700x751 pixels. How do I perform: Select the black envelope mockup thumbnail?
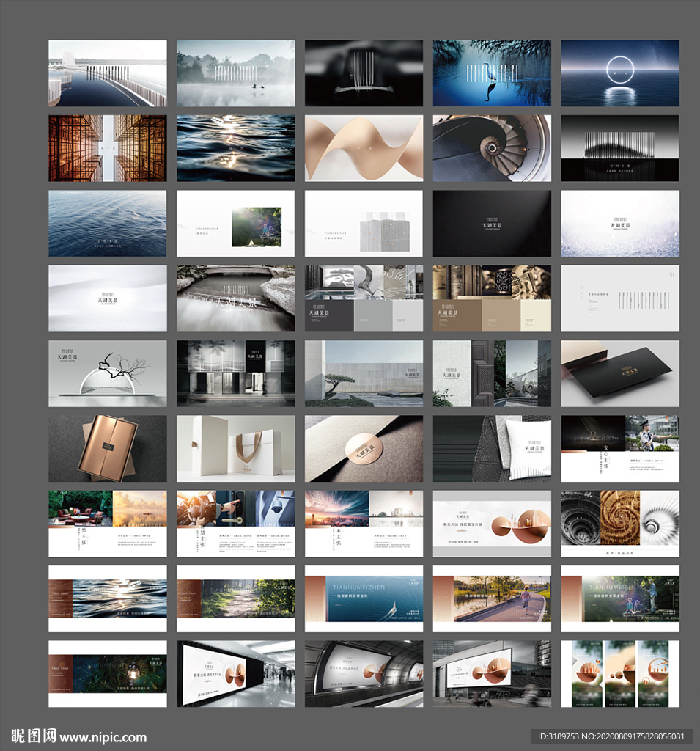click(619, 373)
